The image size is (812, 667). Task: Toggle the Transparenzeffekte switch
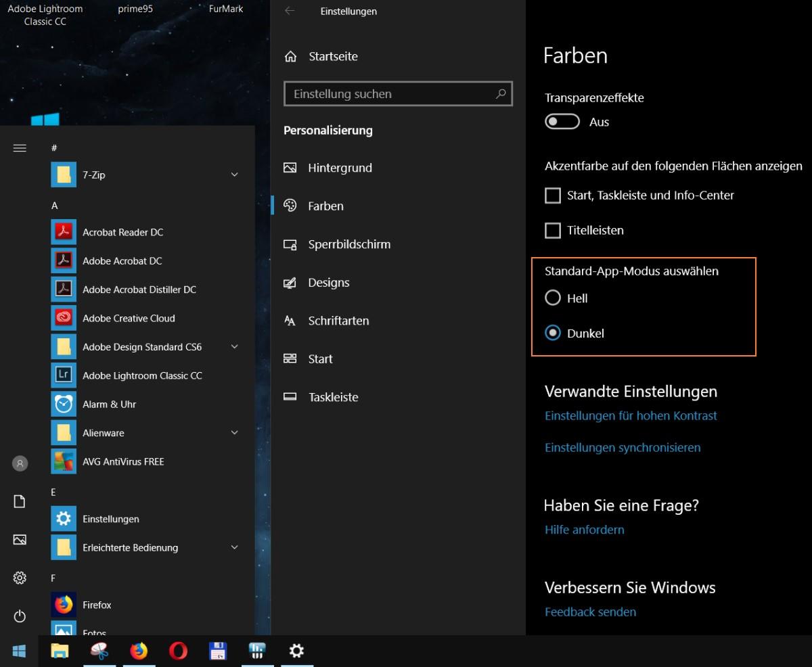pos(562,122)
